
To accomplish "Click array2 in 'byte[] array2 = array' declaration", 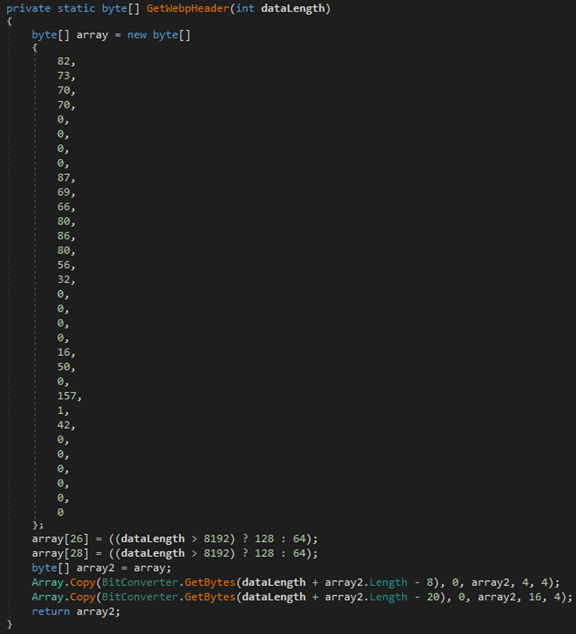I will [x=95, y=568].
